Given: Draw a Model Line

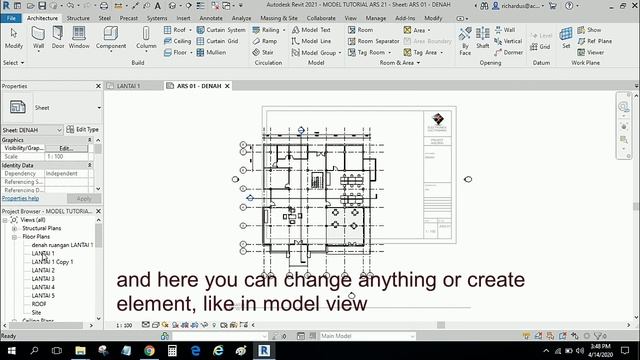Looking at the screenshot, I should point(311,41).
